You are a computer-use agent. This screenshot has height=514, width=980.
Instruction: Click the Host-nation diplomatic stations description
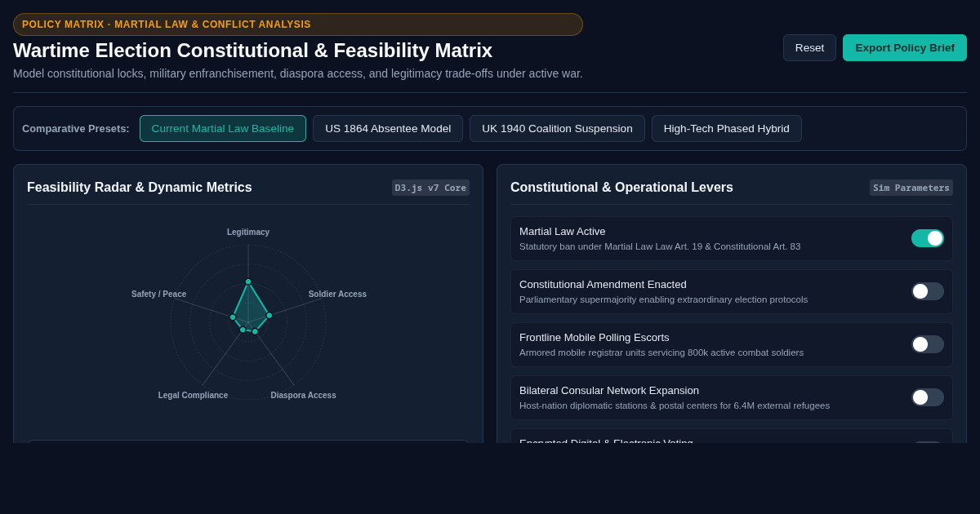[x=675, y=405]
